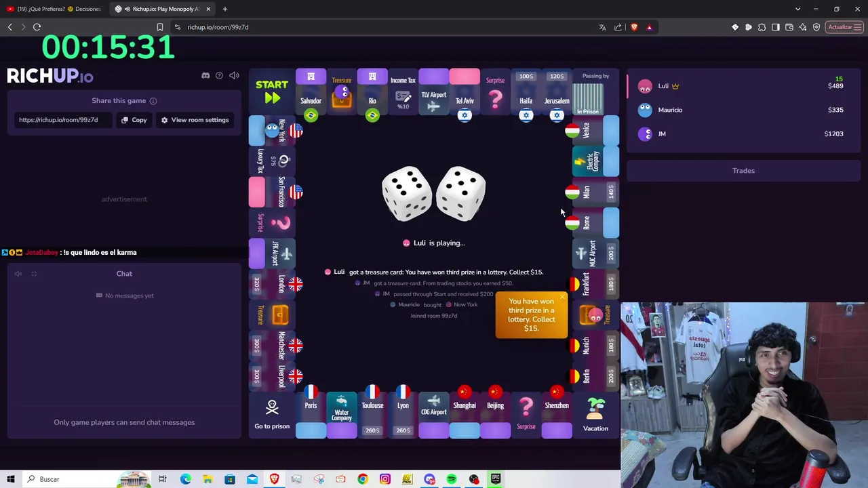Click the Actualizar update button
The height and width of the screenshot is (488, 868).
coord(844,27)
